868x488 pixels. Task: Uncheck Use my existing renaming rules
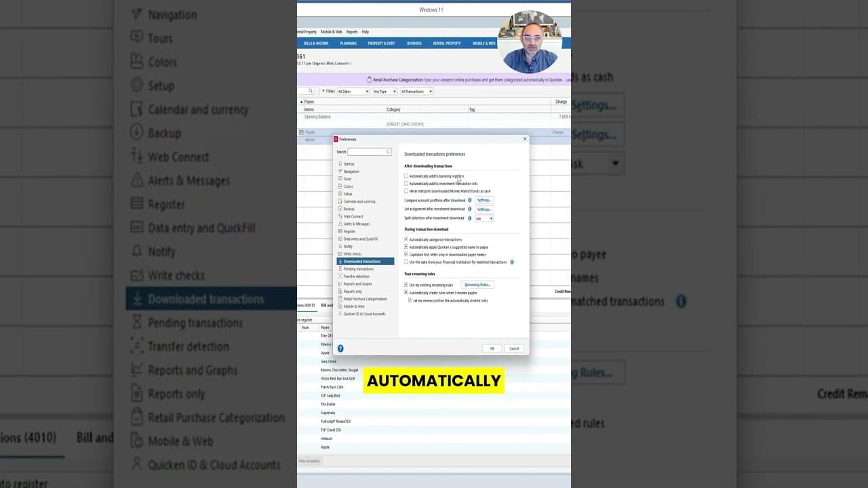pos(406,285)
